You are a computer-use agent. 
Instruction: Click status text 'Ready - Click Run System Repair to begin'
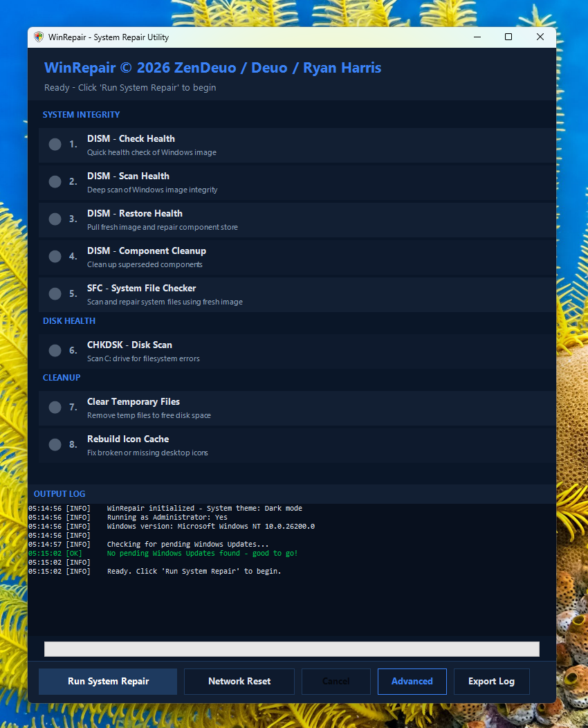(x=130, y=88)
